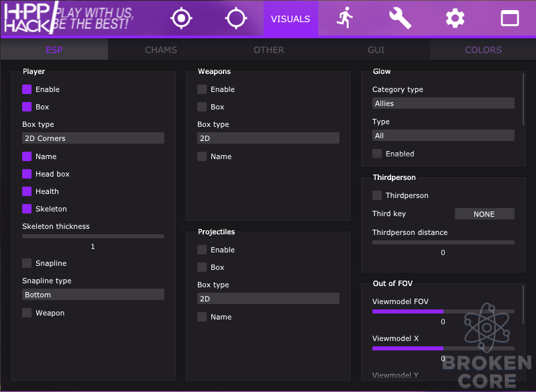Viewport: 536px width, 392px height.
Task: Toggle the Skeleton checkbox
Action: click(27, 209)
